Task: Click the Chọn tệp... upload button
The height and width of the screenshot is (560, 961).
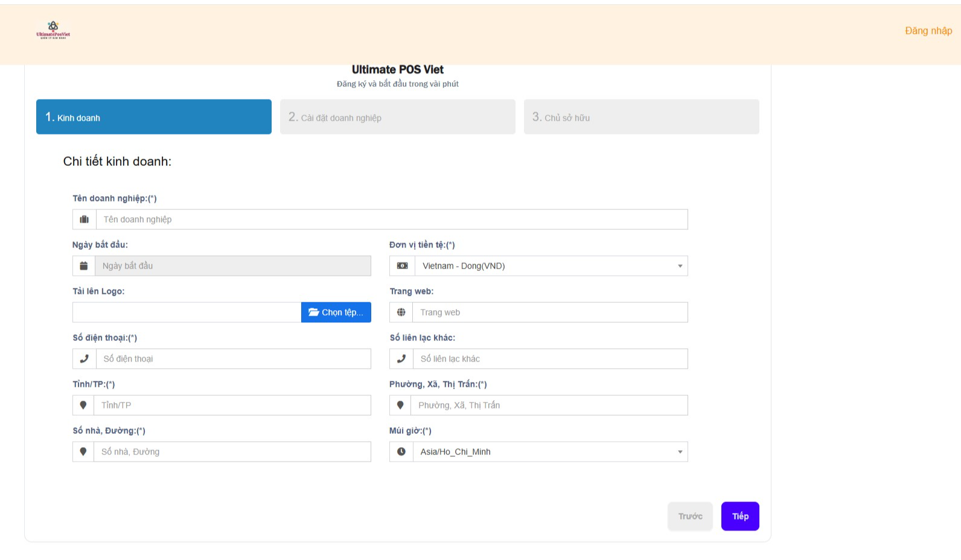Action: point(336,313)
